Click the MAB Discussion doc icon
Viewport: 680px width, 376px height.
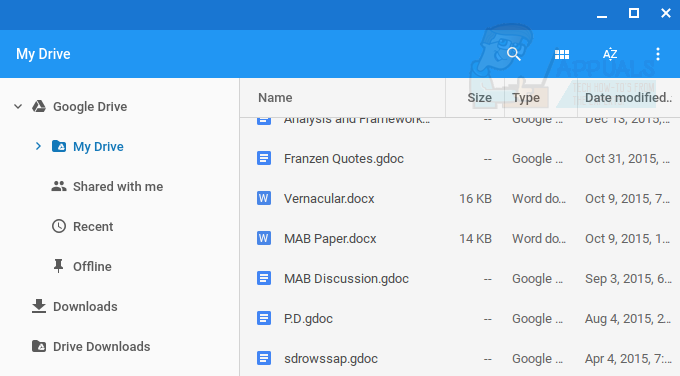click(x=264, y=278)
